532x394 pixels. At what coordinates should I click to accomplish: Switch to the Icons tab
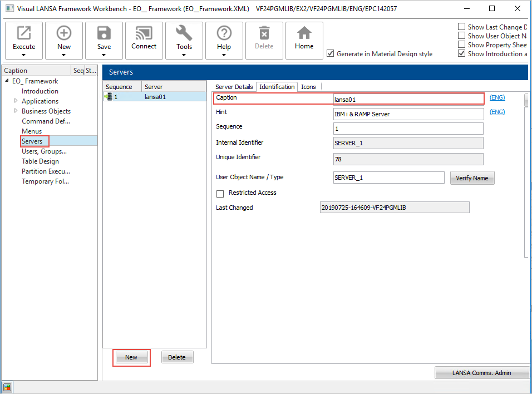308,87
